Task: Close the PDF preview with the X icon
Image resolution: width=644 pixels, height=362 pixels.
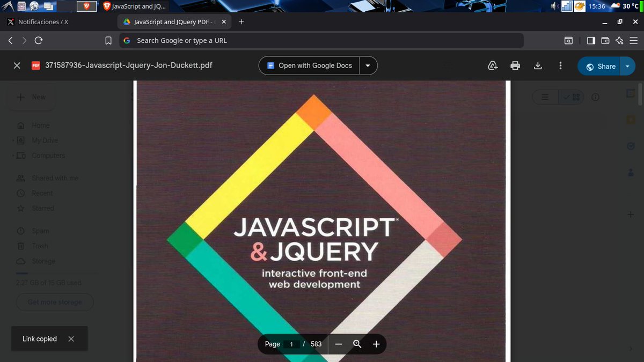Action: click(17, 65)
